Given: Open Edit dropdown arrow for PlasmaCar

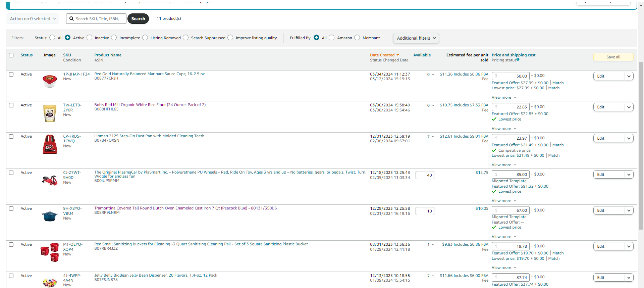Looking at the screenshot, I should pyautogui.click(x=629, y=175).
